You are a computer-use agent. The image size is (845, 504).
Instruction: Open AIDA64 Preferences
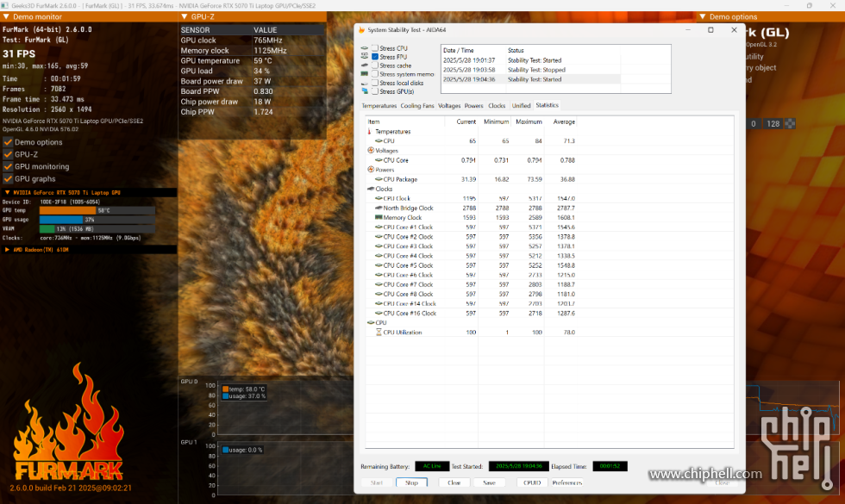pyautogui.click(x=567, y=482)
